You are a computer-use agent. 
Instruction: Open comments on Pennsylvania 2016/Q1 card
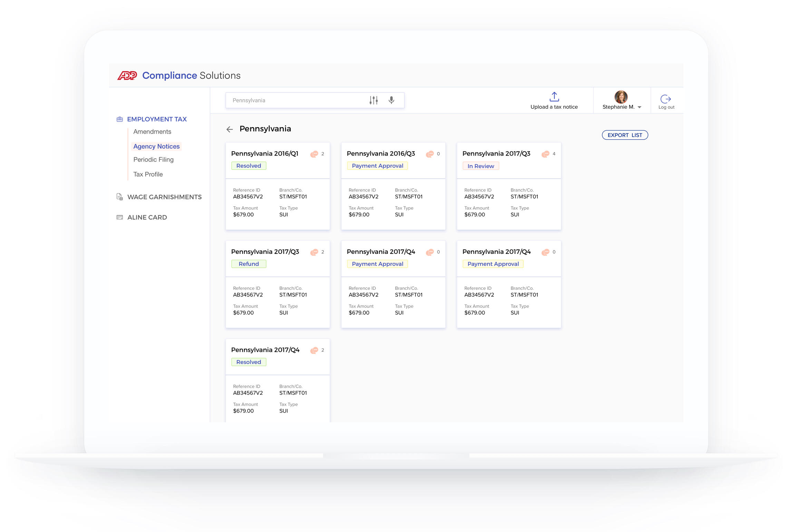click(x=314, y=154)
